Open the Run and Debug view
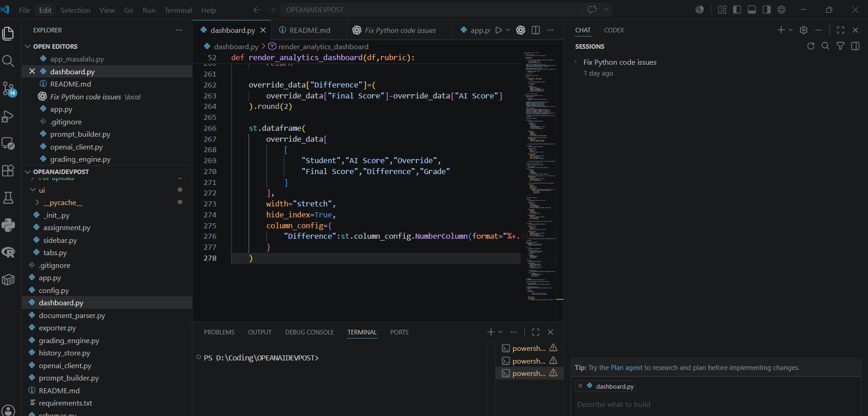 [x=8, y=116]
